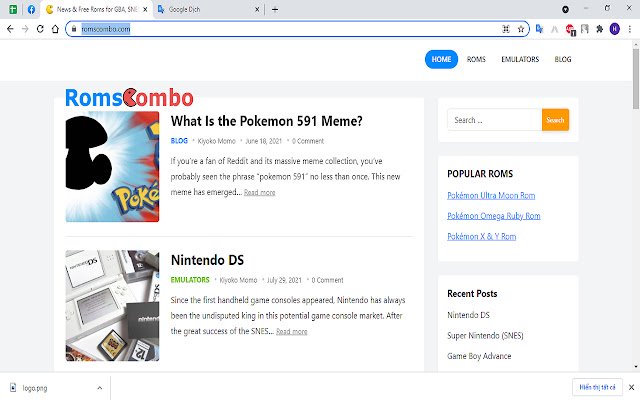
Task: Open Google Translate extension icon
Action: (x=539, y=29)
